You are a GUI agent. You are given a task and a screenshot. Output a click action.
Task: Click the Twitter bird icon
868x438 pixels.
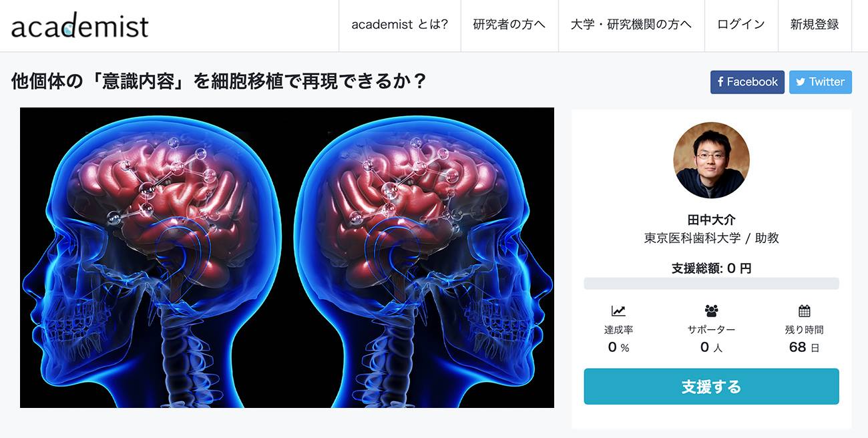801,82
